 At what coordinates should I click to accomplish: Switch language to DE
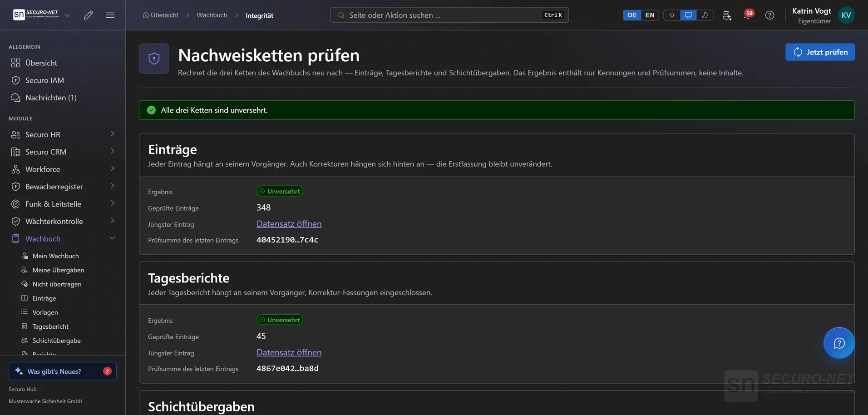click(x=632, y=15)
